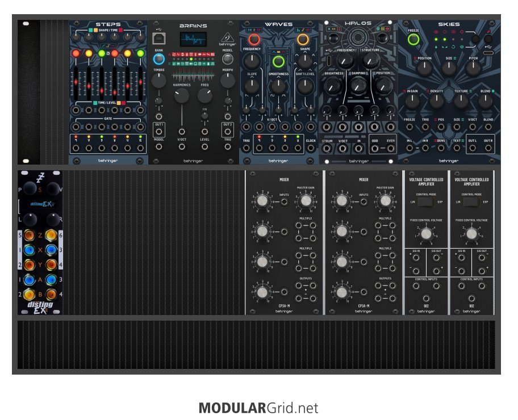Click the BLEND knob on SKIES

coord(485,102)
